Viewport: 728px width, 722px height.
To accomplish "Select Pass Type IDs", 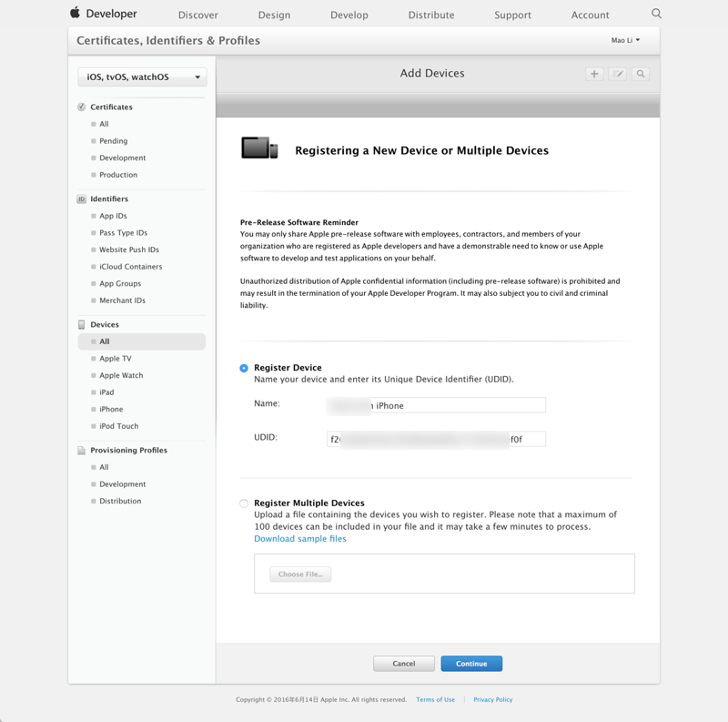I will coord(123,233).
